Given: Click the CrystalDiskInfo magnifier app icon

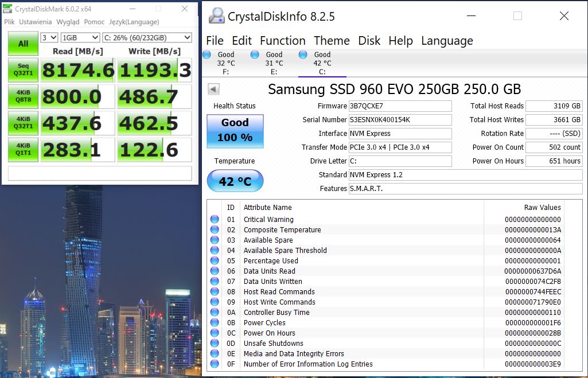Looking at the screenshot, I should [216, 15].
